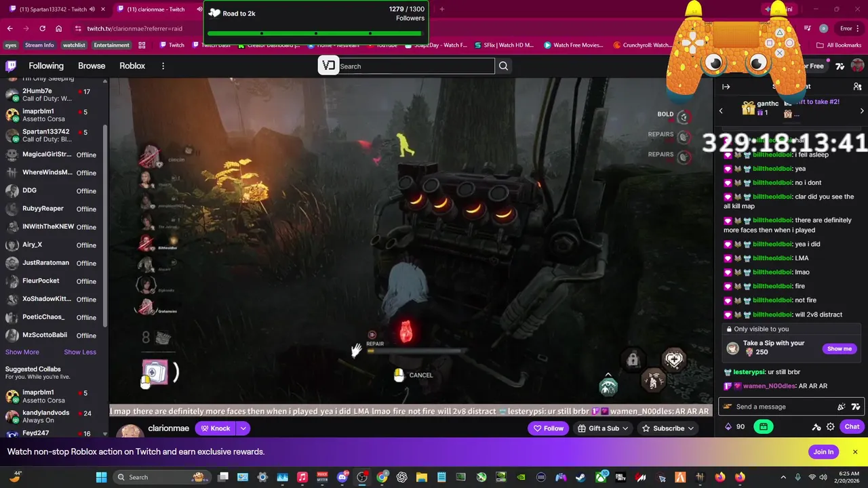Claim channel points with green chest button

click(x=763, y=426)
